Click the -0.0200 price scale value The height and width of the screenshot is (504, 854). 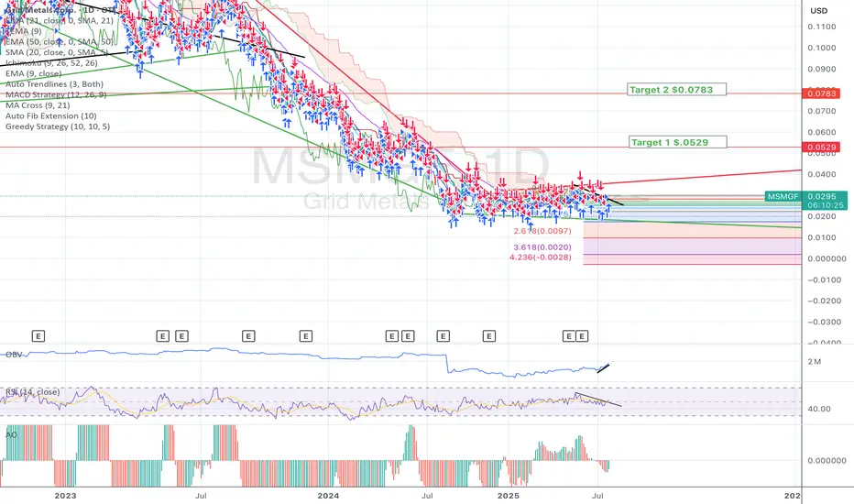pos(827,301)
